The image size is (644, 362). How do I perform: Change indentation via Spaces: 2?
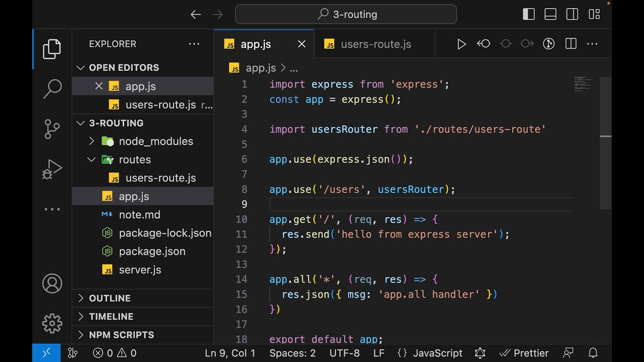(292, 353)
